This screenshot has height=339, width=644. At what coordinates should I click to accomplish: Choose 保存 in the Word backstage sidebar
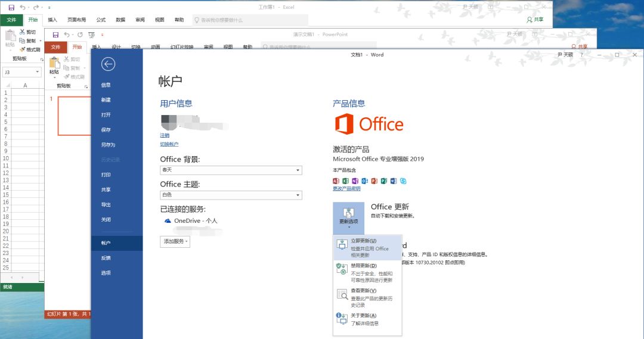coord(117,130)
